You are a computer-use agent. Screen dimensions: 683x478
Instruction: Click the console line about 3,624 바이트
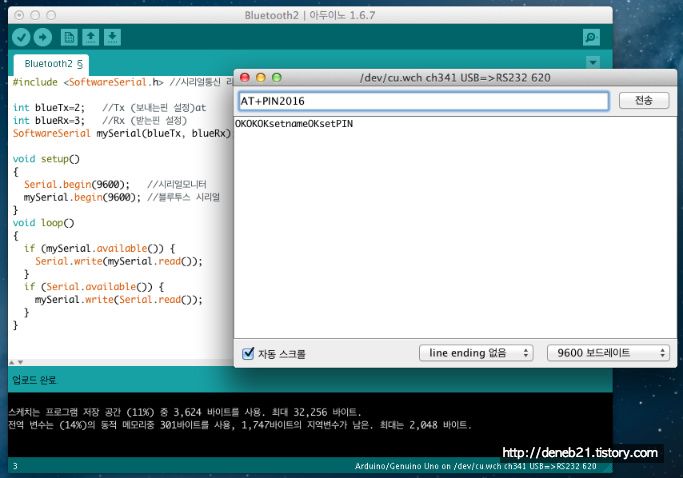click(185, 412)
